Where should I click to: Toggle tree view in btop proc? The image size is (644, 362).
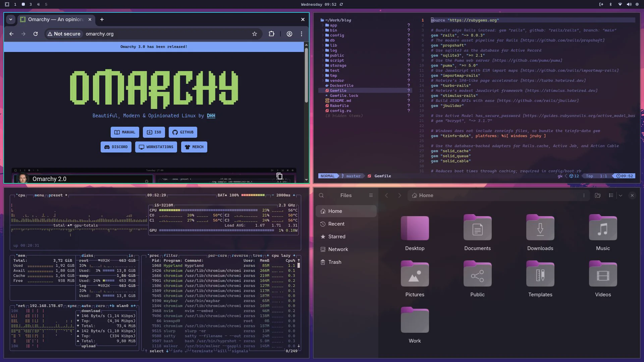pos(258,255)
